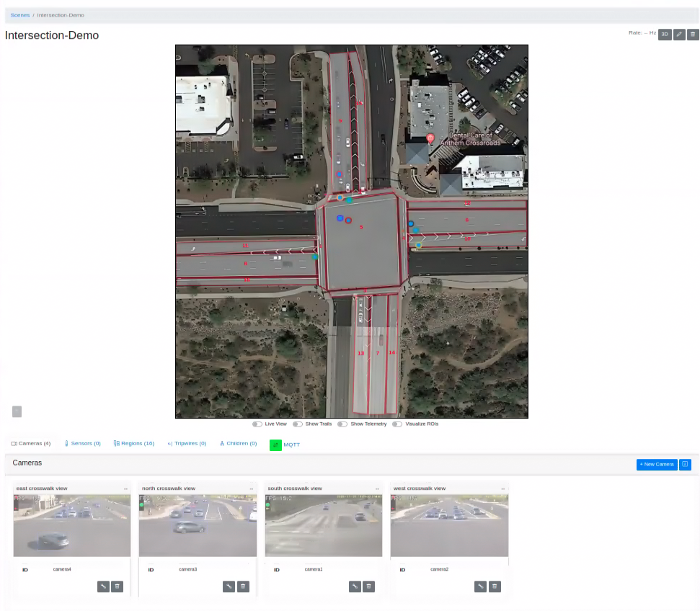The image size is (700, 611).
Task: Expand the north crosswalk view card menu
Action: [250, 488]
